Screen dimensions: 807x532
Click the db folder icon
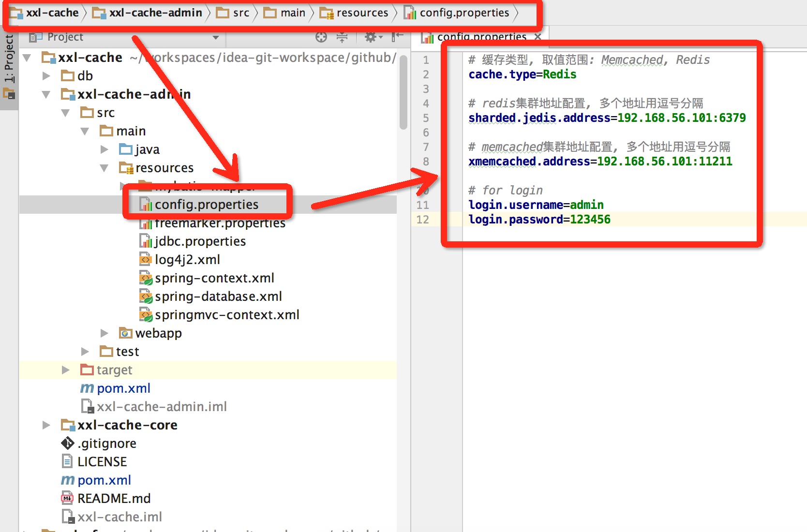68,76
